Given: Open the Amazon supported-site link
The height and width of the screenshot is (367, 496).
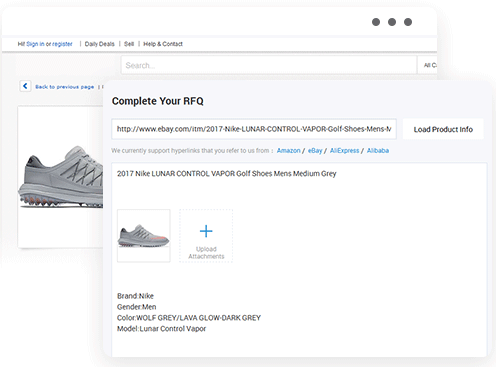Looking at the screenshot, I should coord(288,151).
